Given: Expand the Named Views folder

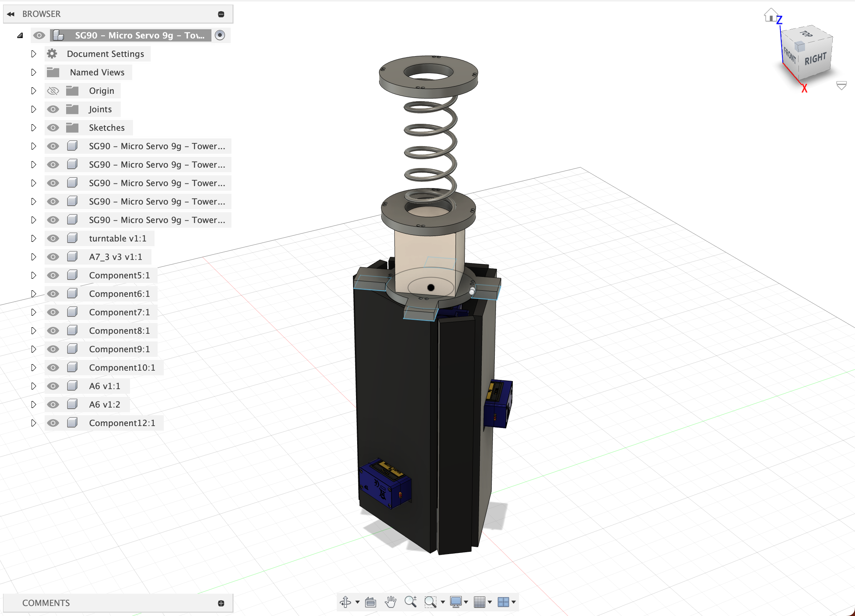Looking at the screenshot, I should [x=33, y=72].
